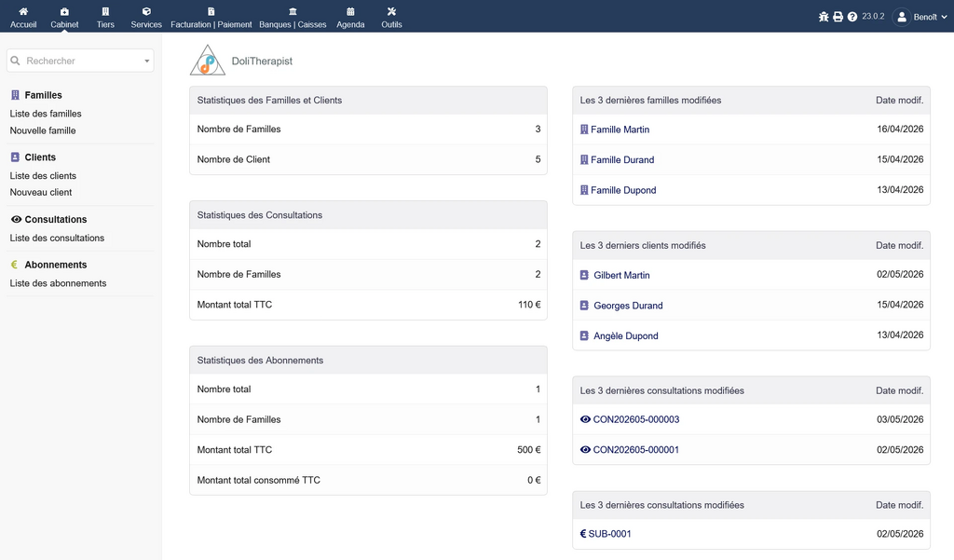Click the "Statistiques des Familles et Clients" heading
The height and width of the screenshot is (560, 954).
(x=269, y=101)
